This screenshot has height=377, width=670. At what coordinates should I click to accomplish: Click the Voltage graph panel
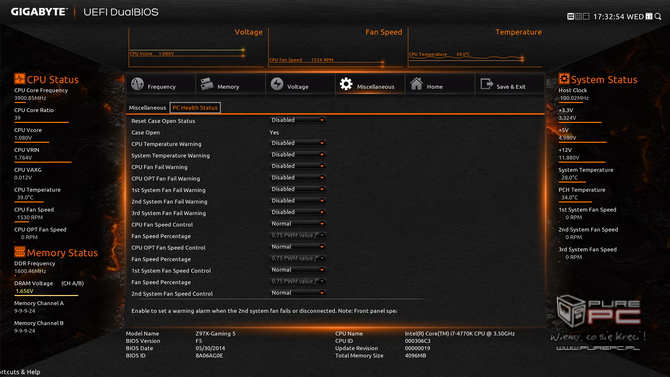[x=196, y=47]
